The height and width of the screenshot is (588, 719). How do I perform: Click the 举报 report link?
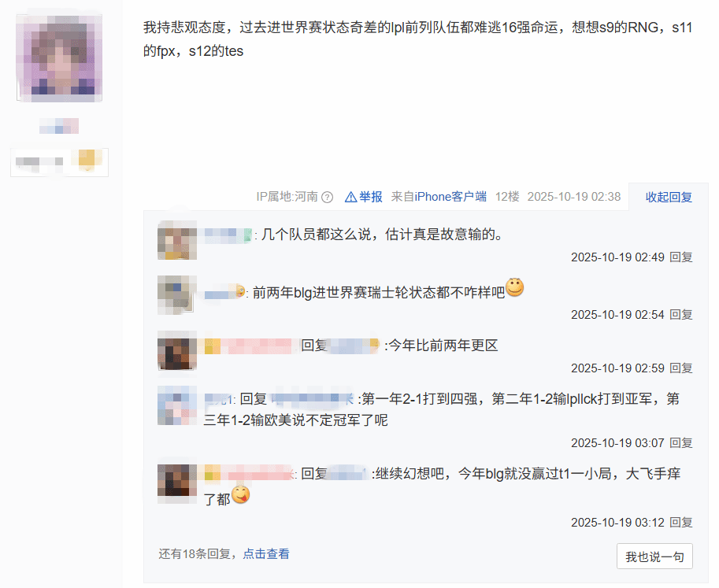370,197
